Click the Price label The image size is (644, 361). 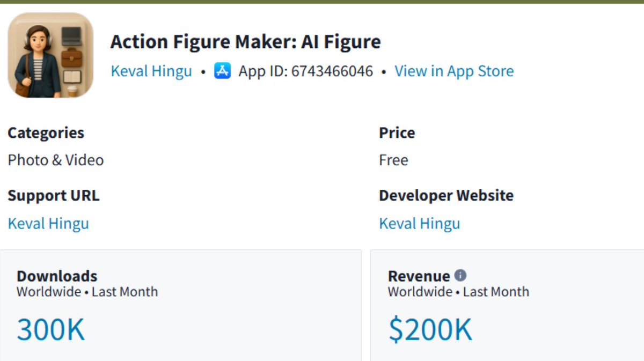click(397, 132)
